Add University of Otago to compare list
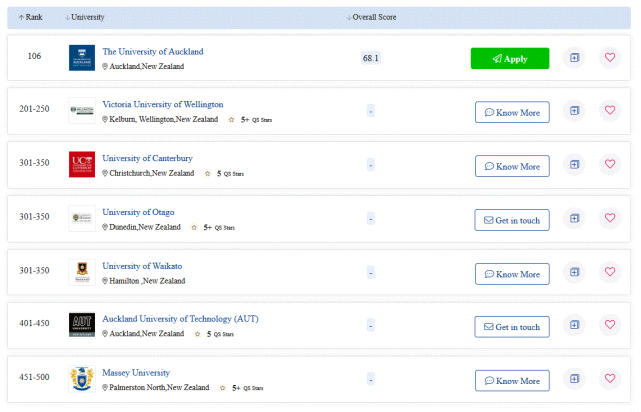The width and height of the screenshot is (641, 412). pyautogui.click(x=574, y=219)
